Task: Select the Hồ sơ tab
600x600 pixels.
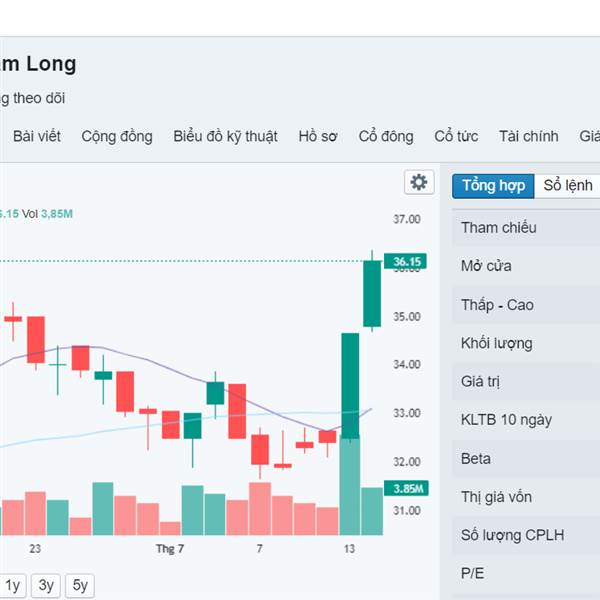Action: pyautogui.click(x=318, y=137)
